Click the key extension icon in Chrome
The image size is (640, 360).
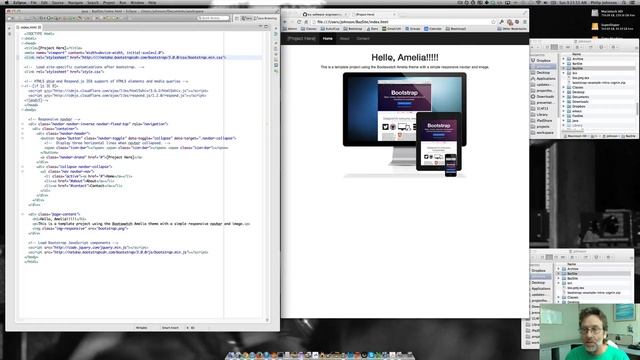[502, 22]
